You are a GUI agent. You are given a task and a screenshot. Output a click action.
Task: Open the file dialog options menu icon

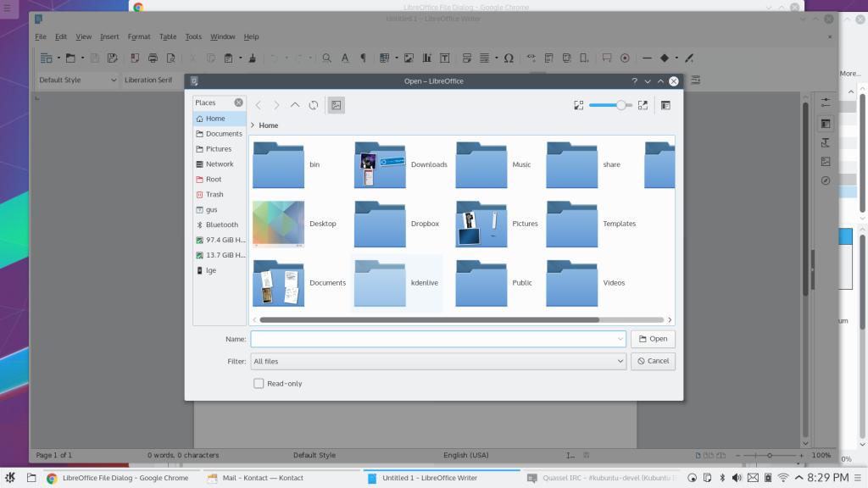(x=665, y=105)
